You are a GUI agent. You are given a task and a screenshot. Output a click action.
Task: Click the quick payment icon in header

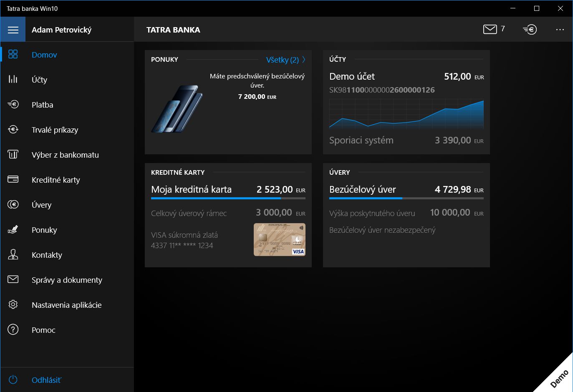(530, 29)
